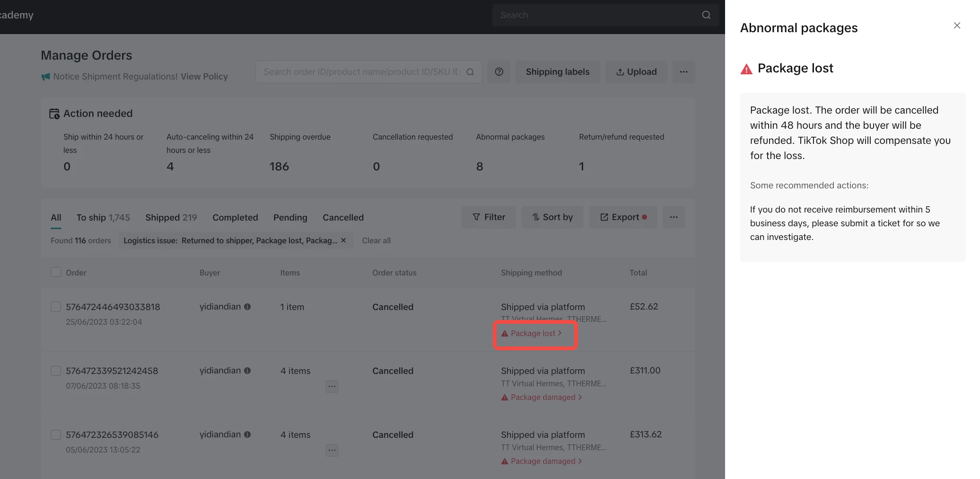The image size is (980, 479).
Task: Expand Package damaged details for £311.00 order
Action: pos(542,397)
